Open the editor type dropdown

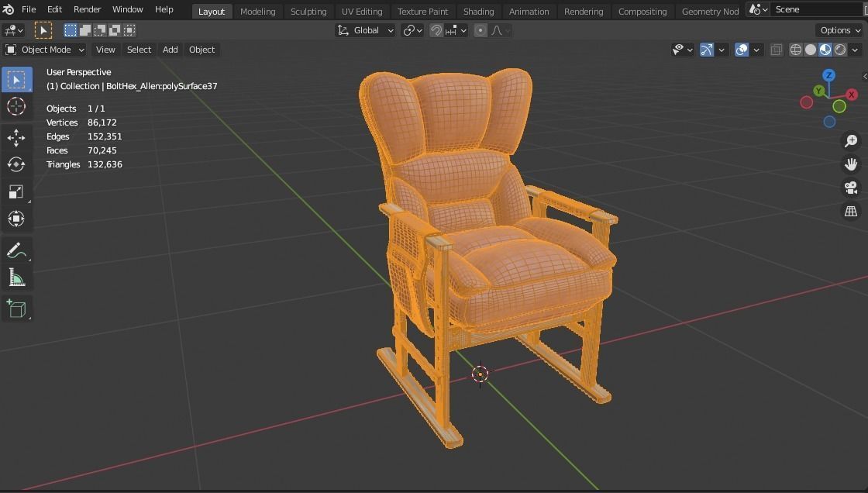pos(13,30)
